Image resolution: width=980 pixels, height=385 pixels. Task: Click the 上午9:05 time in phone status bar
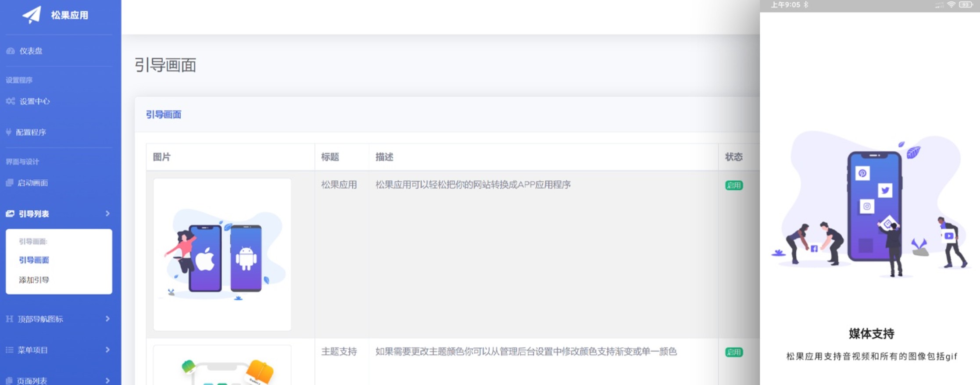click(785, 5)
